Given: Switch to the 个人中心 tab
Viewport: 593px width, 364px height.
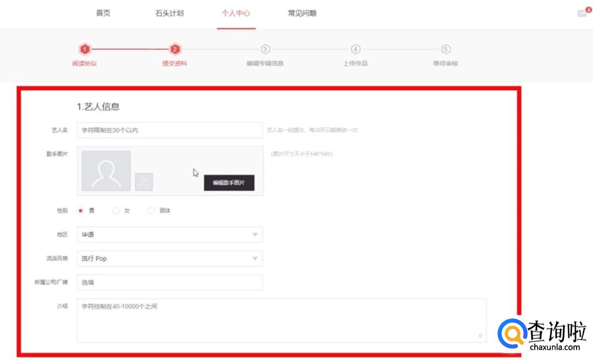Looking at the screenshot, I should (x=236, y=13).
